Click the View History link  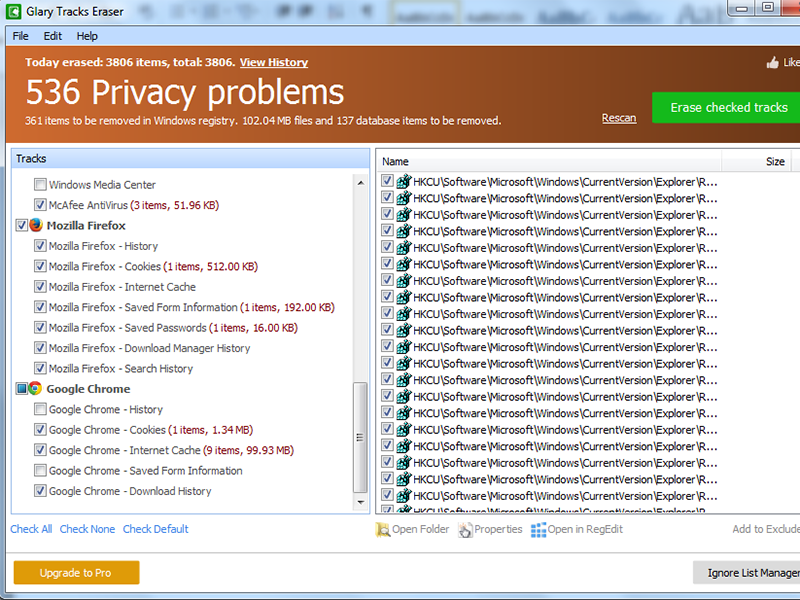pyautogui.click(x=274, y=62)
